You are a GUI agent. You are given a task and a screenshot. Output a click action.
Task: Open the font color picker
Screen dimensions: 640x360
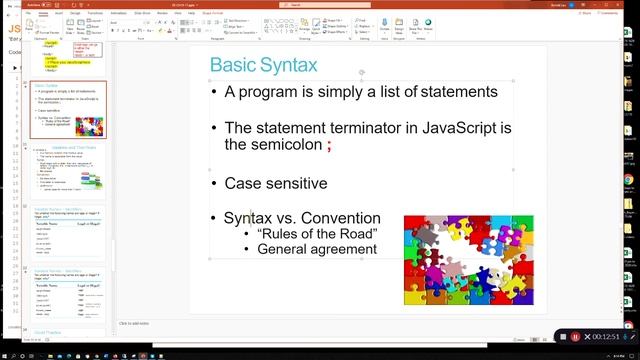169,31
